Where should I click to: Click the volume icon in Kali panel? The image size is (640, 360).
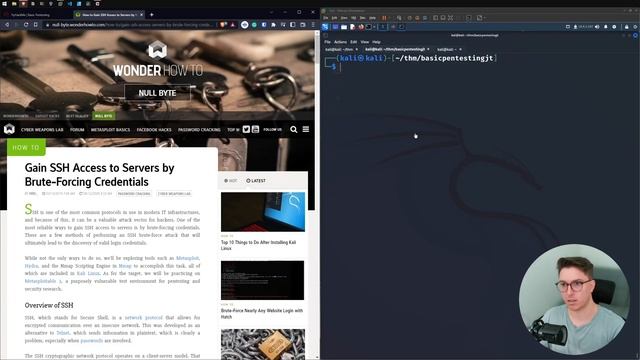tap(597, 27)
